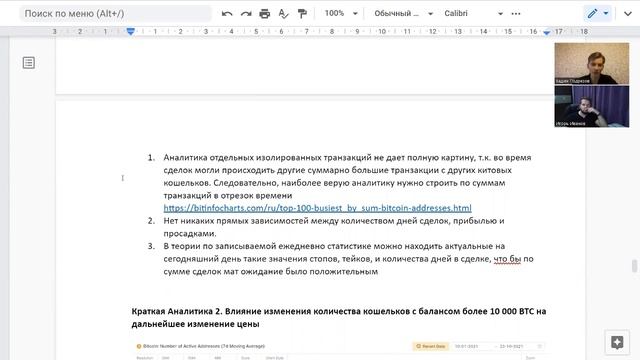This screenshot has width=640, height=360.
Task: Click the left indent marker on ruler
Action: 131,31
